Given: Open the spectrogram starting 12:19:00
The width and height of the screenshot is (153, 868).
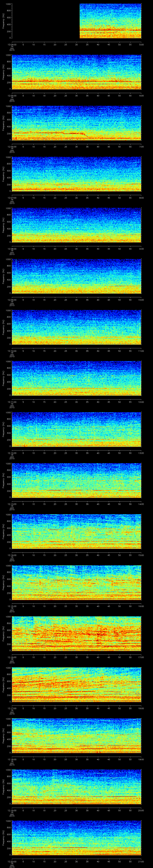Looking at the screenshot, I should 77,787.
